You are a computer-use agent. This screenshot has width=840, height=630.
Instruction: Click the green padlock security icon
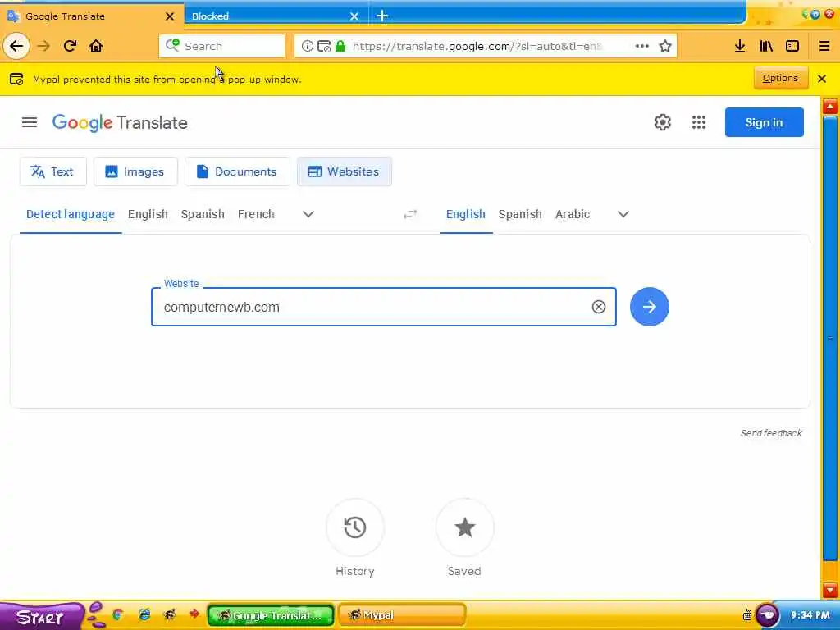tap(340, 46)
